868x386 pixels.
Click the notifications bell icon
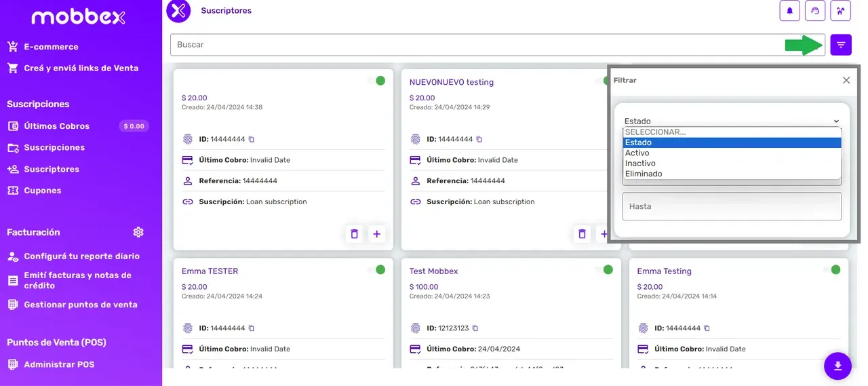coord(789,11)
